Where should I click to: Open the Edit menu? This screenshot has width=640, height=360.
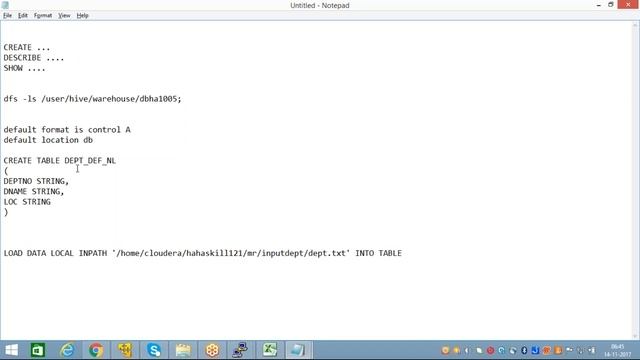tap(22, 16)
